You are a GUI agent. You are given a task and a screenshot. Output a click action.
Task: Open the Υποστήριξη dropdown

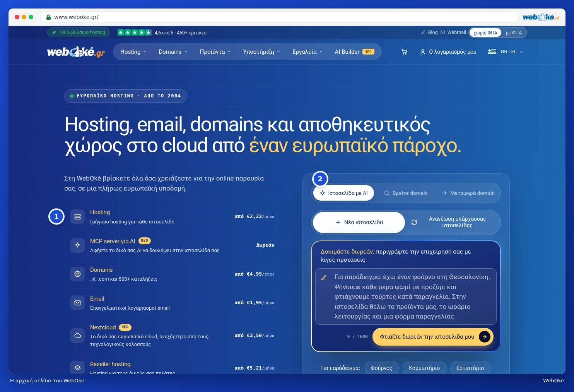click(261, 52)
